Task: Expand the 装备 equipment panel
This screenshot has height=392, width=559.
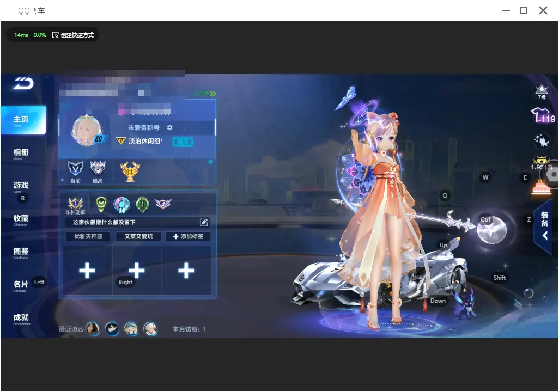Action: [544, 225]
